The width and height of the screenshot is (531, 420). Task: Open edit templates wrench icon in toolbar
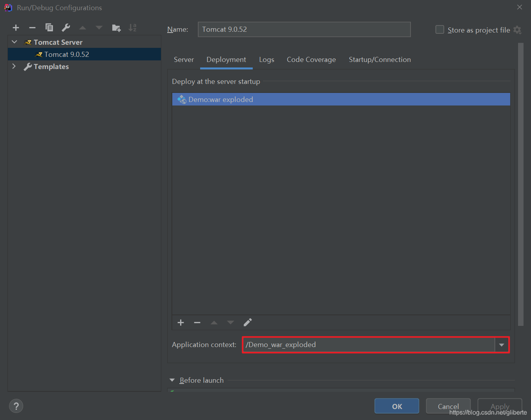66,27
